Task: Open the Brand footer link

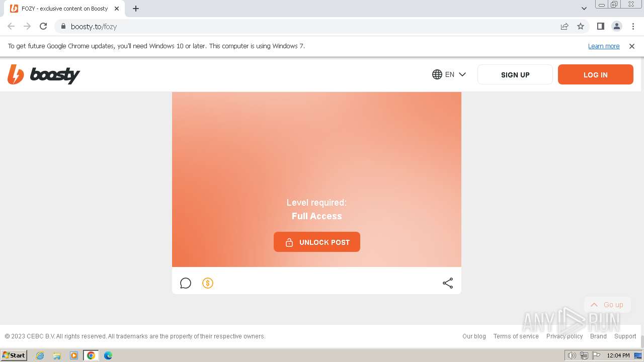Action: (598, 336)
